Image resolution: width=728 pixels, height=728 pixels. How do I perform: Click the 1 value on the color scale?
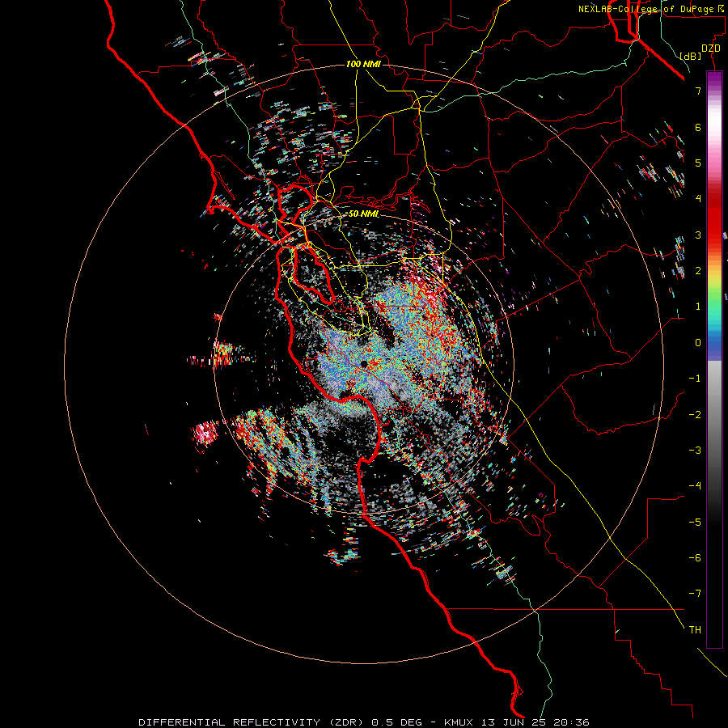point(698,307)
